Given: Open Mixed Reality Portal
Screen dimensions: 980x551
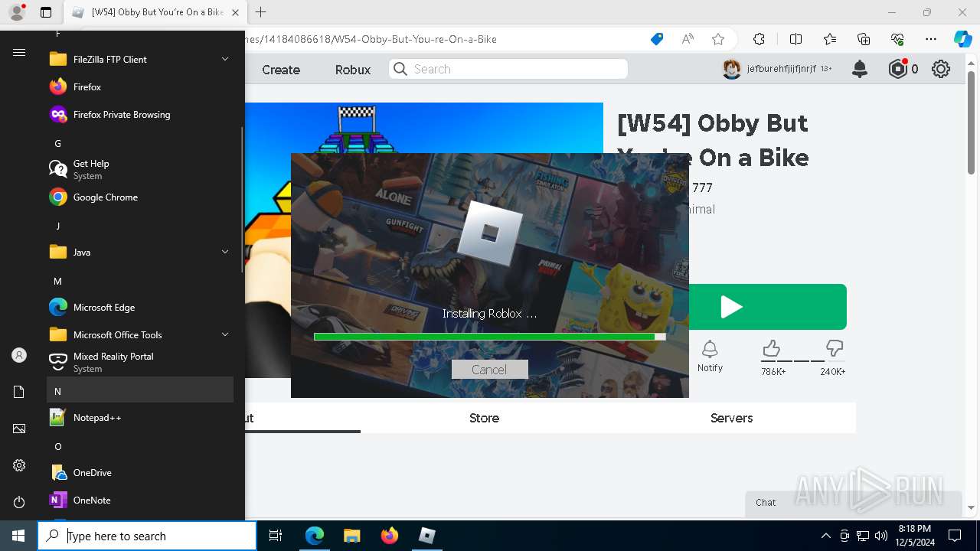Looking at the screenshot, I should (140, 362).
